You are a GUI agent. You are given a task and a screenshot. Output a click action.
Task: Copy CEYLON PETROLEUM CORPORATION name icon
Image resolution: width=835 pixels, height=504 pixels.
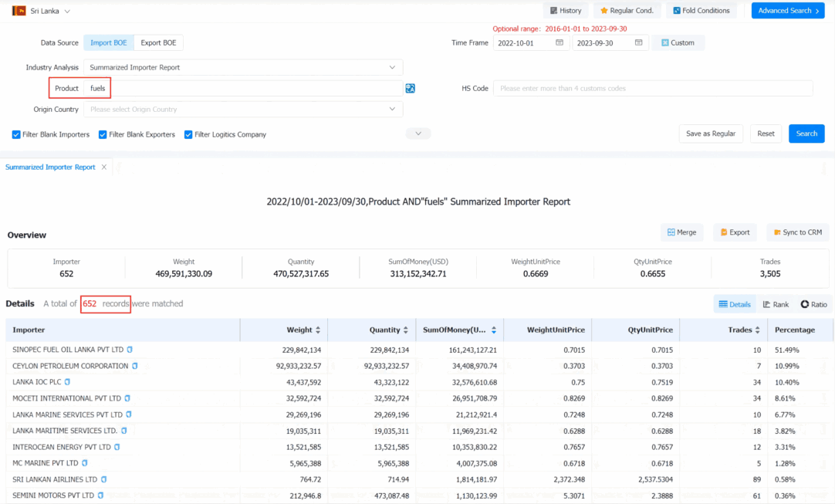tap(135, 366)
